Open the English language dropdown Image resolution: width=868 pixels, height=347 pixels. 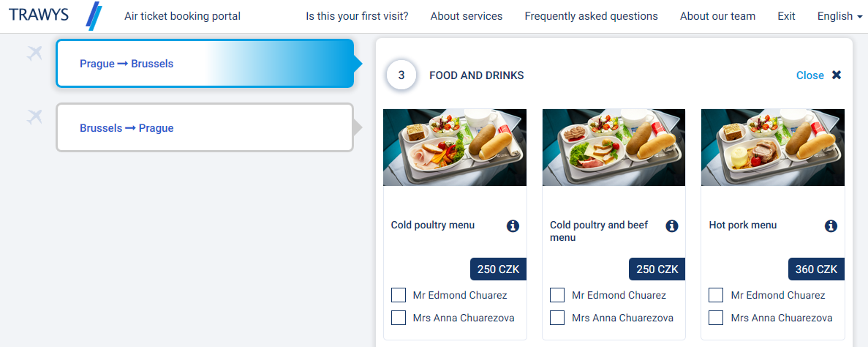pos(839,16)
